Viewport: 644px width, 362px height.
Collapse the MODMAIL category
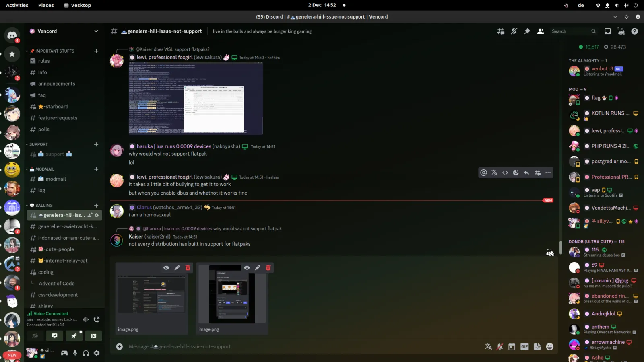click(40, 169)
